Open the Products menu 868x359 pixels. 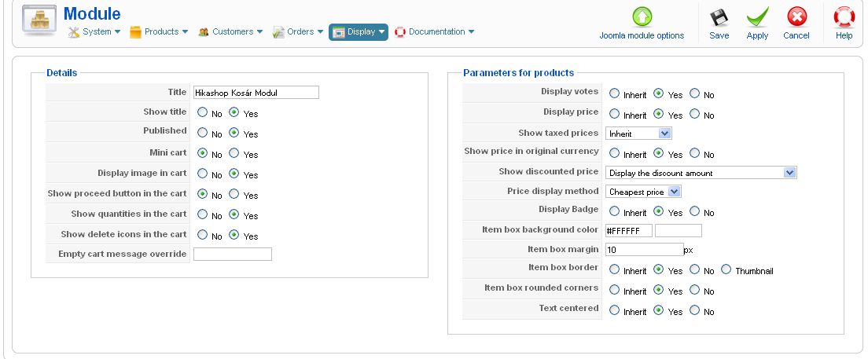coord(159,32)
